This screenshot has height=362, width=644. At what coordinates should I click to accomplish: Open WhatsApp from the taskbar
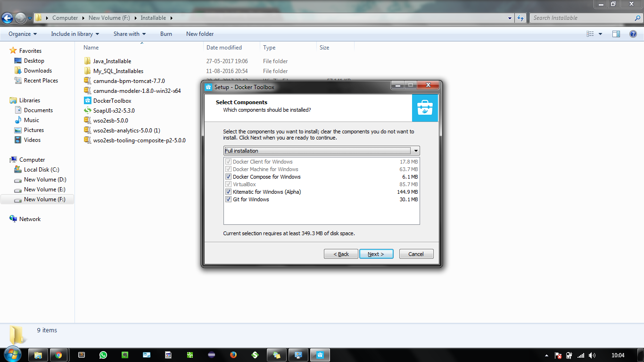click(x=103, y=354)
